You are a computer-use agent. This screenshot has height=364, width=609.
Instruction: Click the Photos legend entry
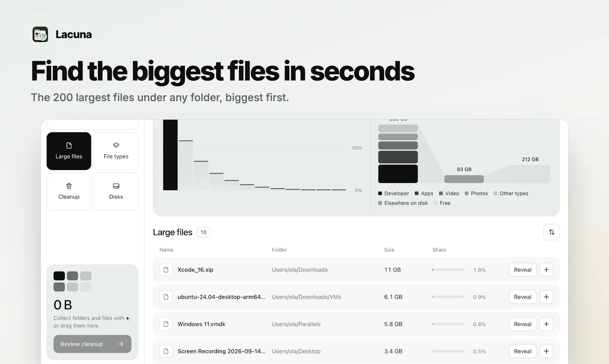click(476, 194)
